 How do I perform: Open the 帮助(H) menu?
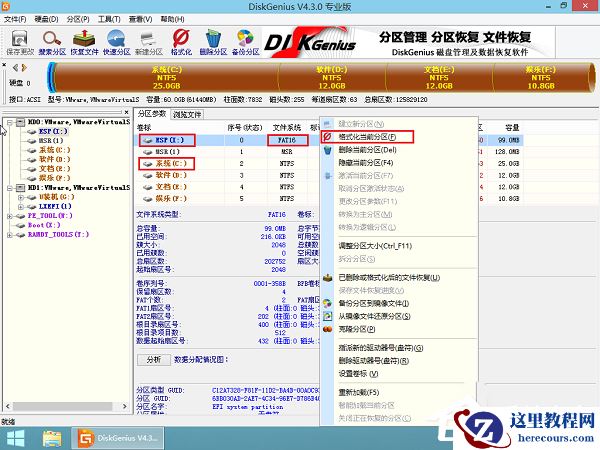[172, 19]
